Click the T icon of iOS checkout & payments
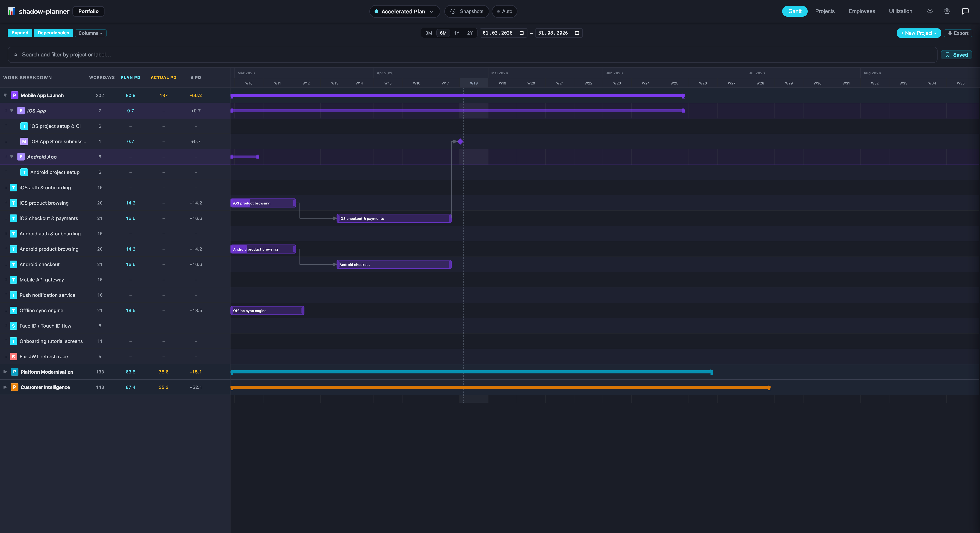 (x=13, y=218)
